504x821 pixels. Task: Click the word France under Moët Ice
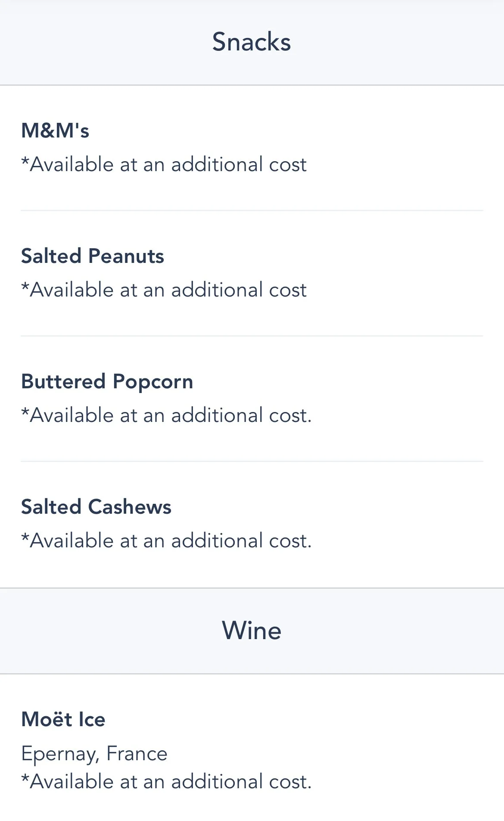click(x=137, y=753)
